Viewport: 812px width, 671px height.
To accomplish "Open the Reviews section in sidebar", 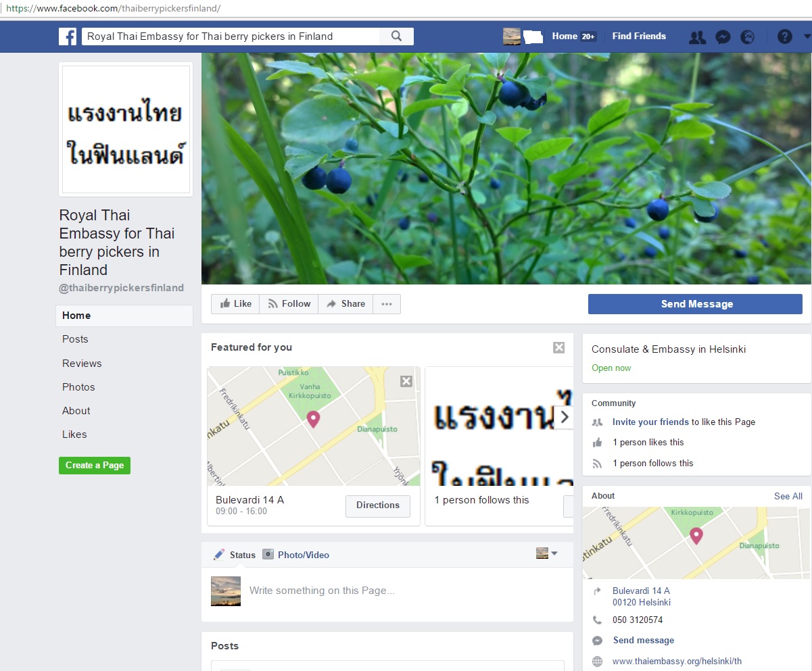I will click(x=82, y=364).
